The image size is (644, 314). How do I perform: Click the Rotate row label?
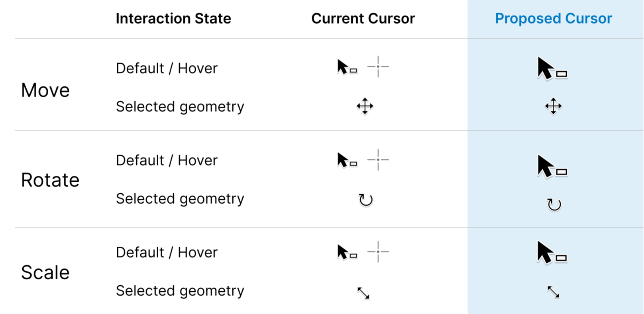50,180
